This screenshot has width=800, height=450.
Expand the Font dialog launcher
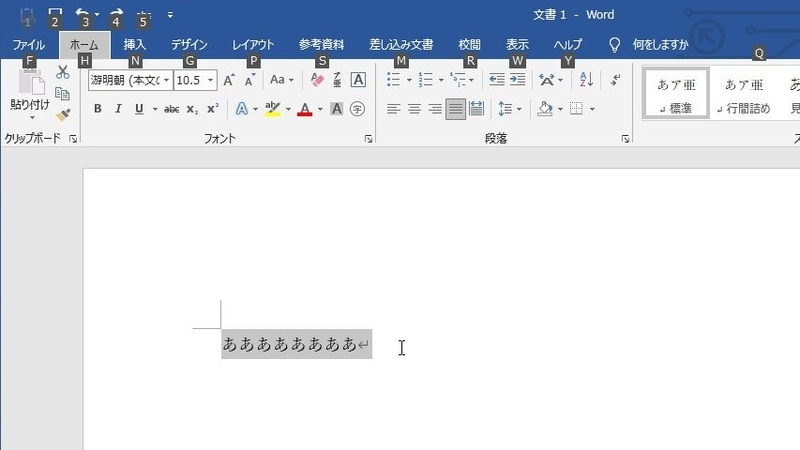[x=368, y=139]
